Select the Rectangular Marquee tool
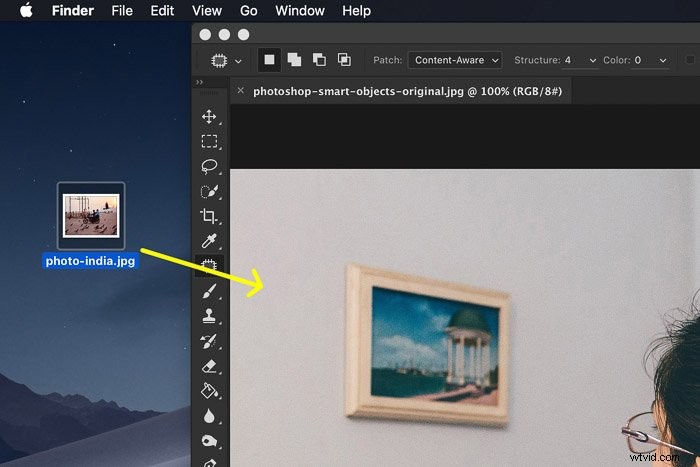Screen dimensions: 700x467 (x=209, y=141)
